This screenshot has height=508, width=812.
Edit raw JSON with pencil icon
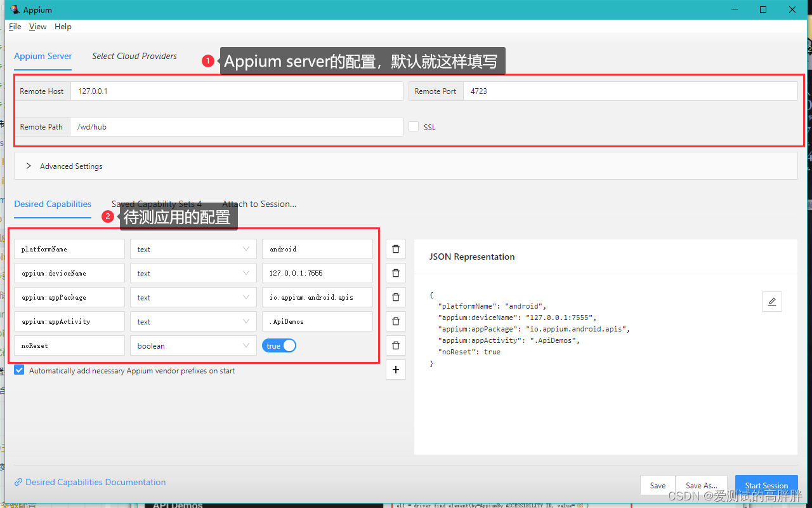pos(772,302)
